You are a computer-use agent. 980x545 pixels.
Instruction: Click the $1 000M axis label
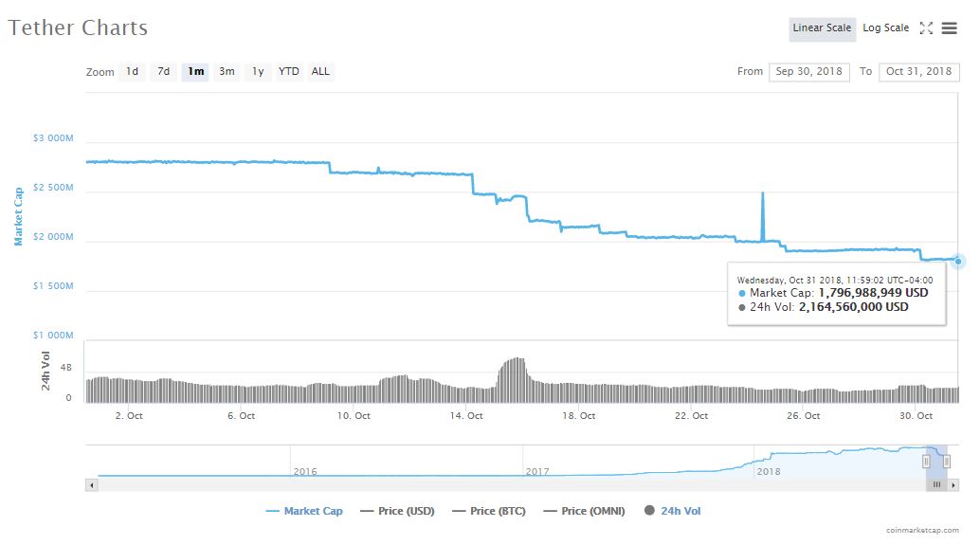[53, 336]
